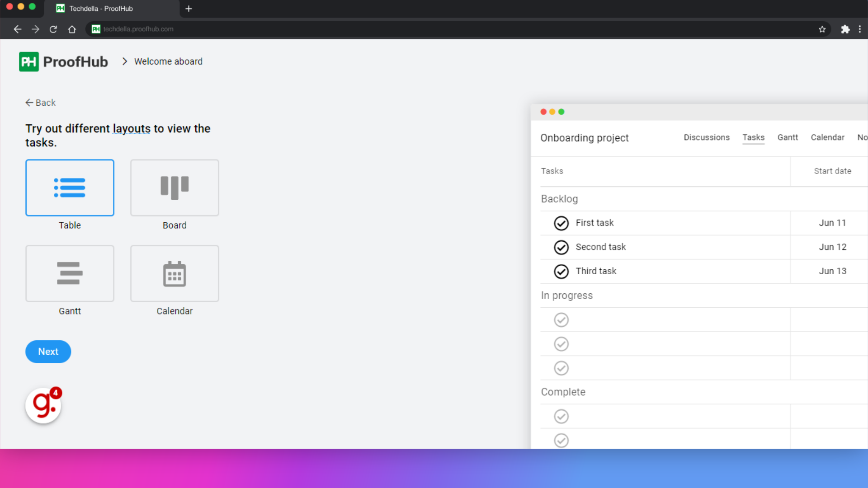
Task: Click the Table layout label
Action: pos(70,225)
